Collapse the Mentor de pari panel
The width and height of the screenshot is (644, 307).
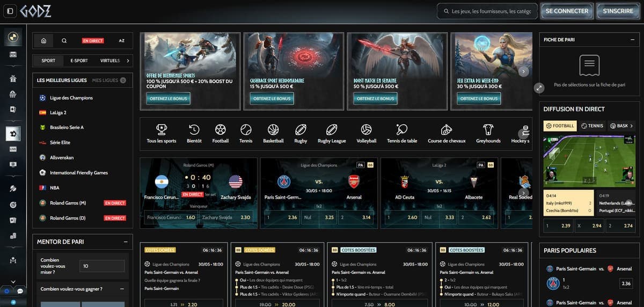pos(125,242)
